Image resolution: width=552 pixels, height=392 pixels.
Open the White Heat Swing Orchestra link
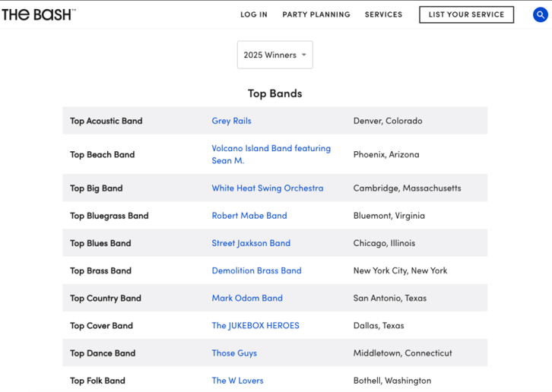pyautogui.click(x=267, y=188)
